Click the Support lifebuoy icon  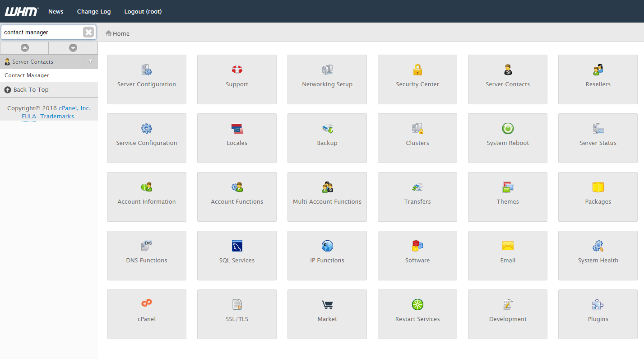point(237,70)
